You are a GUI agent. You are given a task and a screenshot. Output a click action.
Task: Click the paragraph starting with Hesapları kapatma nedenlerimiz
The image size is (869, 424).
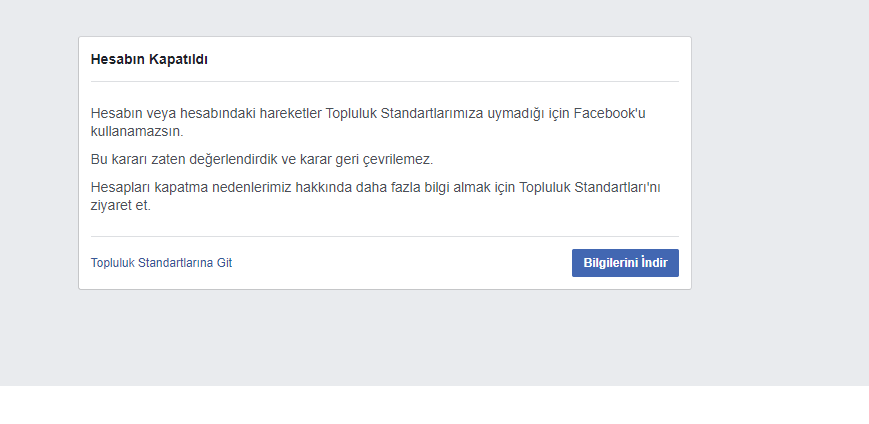(375, 196)
